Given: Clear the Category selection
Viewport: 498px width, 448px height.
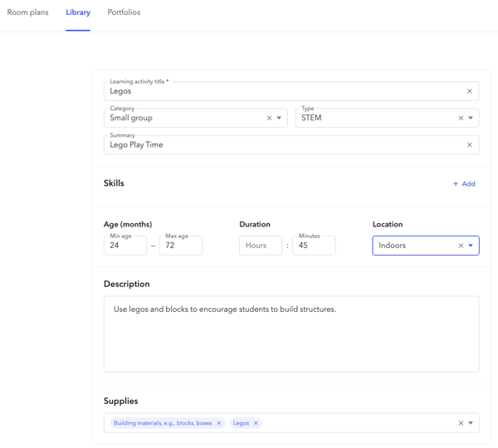Looking at the screenshot, I should 269,118.
